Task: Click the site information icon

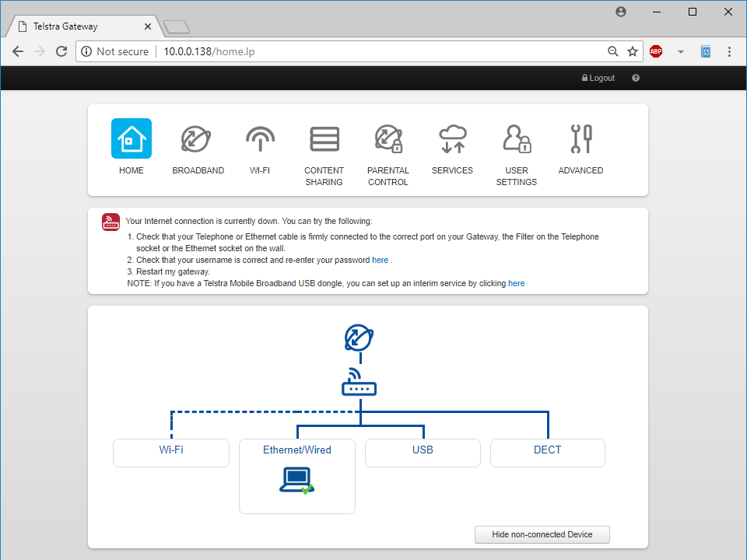Action: click(x=86, y=51)
